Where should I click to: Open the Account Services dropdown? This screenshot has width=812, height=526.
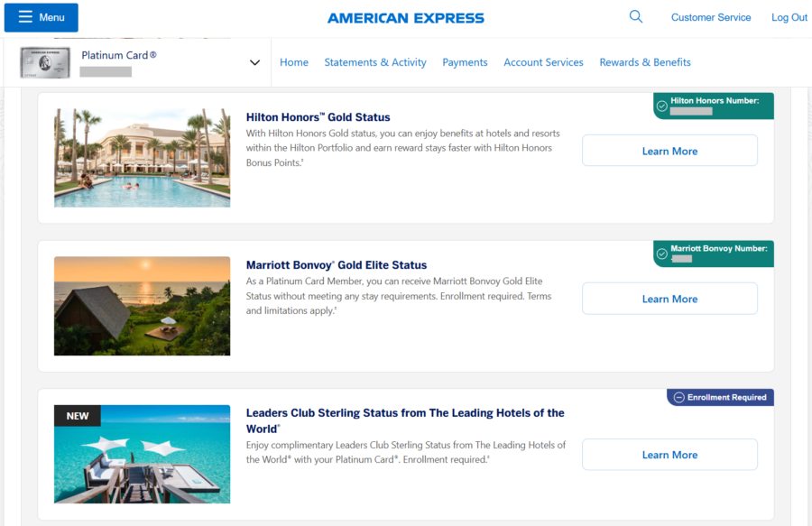(543, 62)
